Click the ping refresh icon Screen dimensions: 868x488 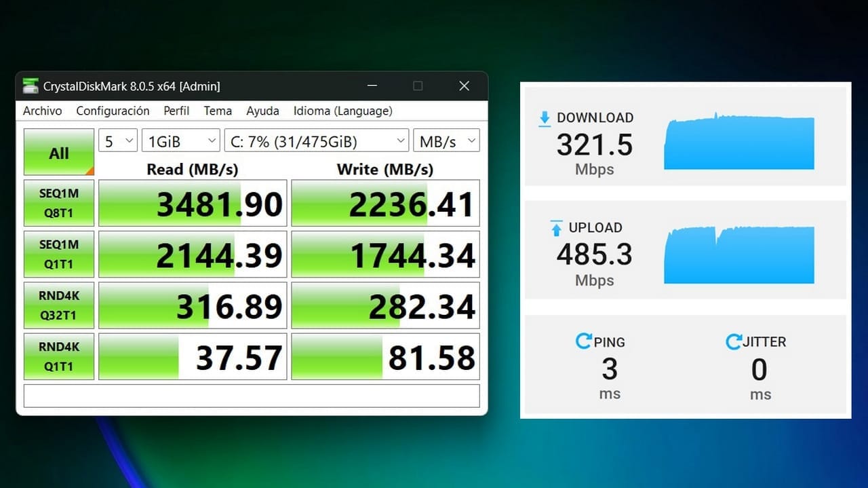pyautogui.click(x=583, y=341)
